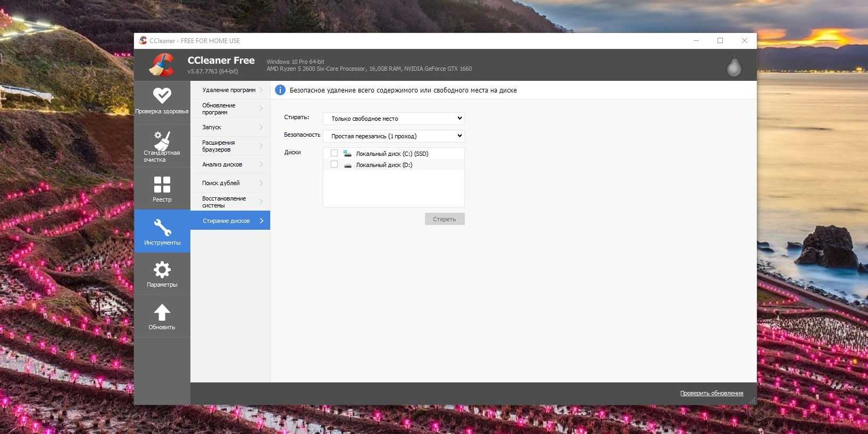Open the Безопасность overwrite method dropdown

(x=394, y=136)
